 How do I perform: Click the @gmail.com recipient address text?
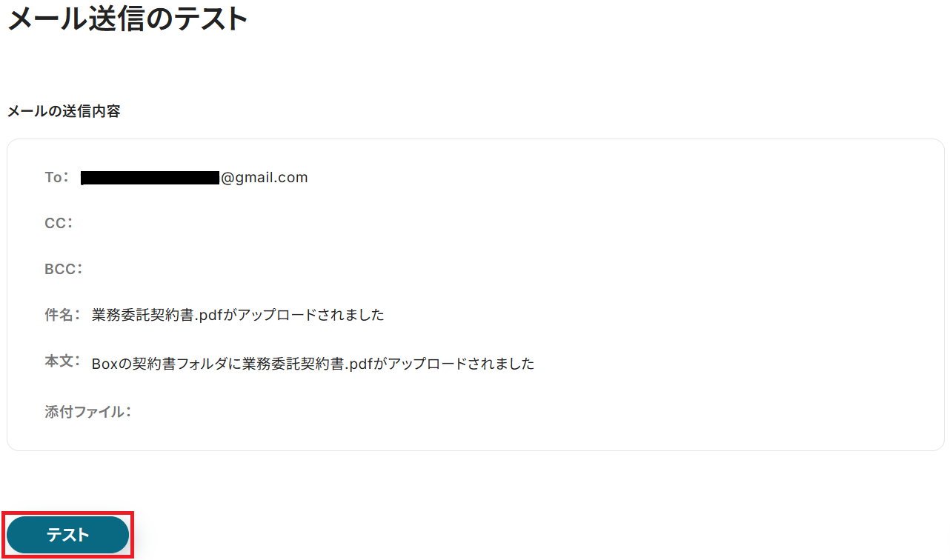click(x=265, y=178)
